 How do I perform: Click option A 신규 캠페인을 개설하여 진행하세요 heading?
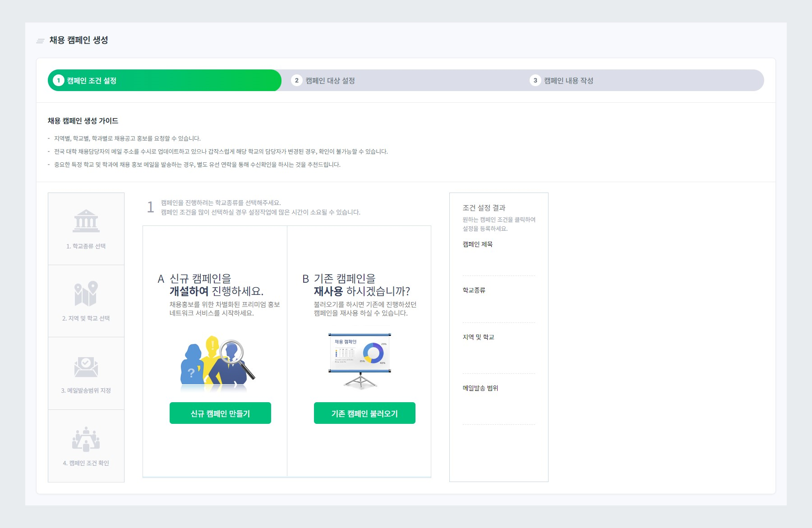pos(211,285)
